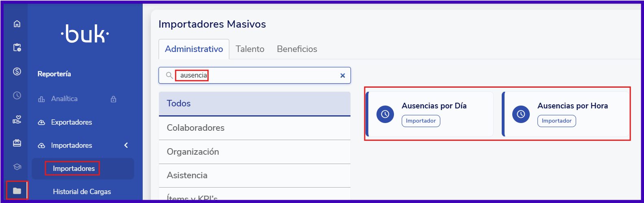This screenshot has width=644, height=203.
Task: Open the dollar sign payroll icon
Action: click(17, 71)
